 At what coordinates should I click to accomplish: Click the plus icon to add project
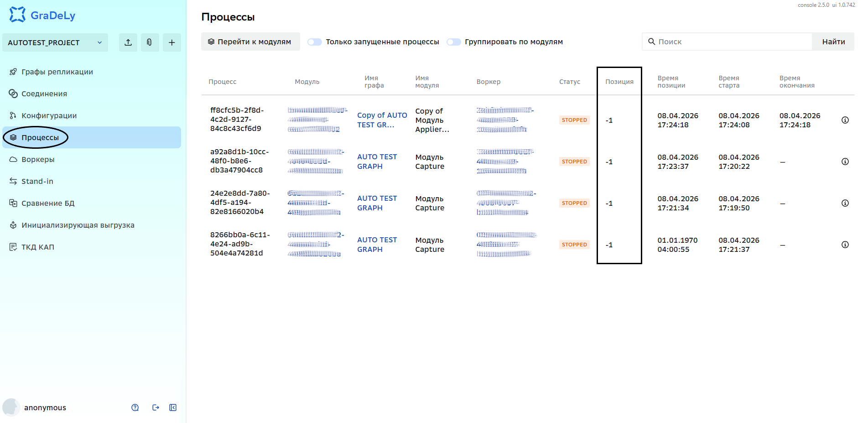pos(172,42)
